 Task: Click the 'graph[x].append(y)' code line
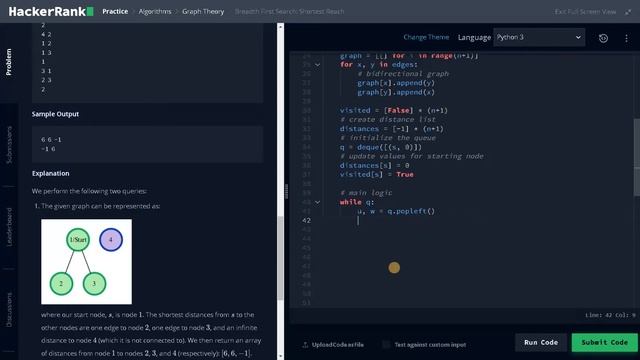tap(396, 83)
